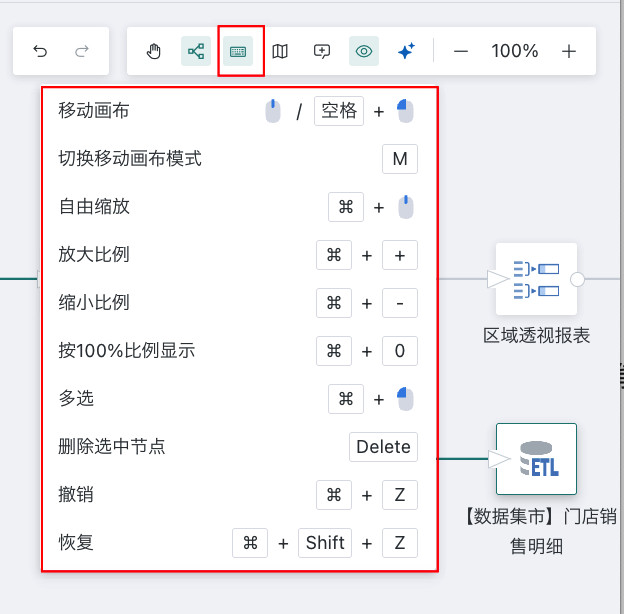Click the input arrow of the ETL node

(x=498, y=459)
